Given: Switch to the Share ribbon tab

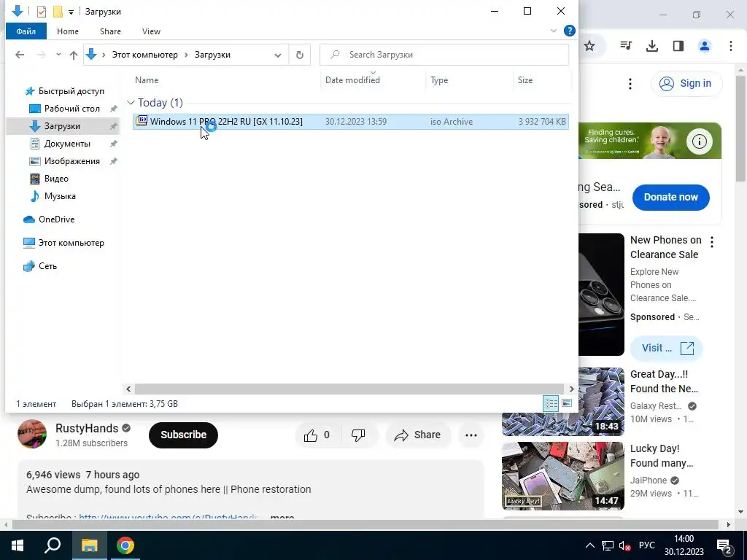Looking at the screenshot, I should [x=110, y=31].
